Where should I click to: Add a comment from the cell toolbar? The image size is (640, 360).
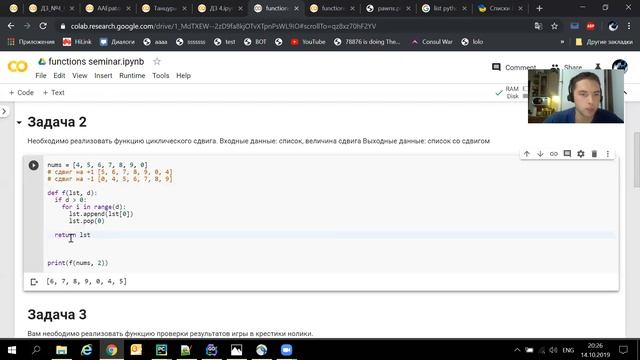pos(567,154)
